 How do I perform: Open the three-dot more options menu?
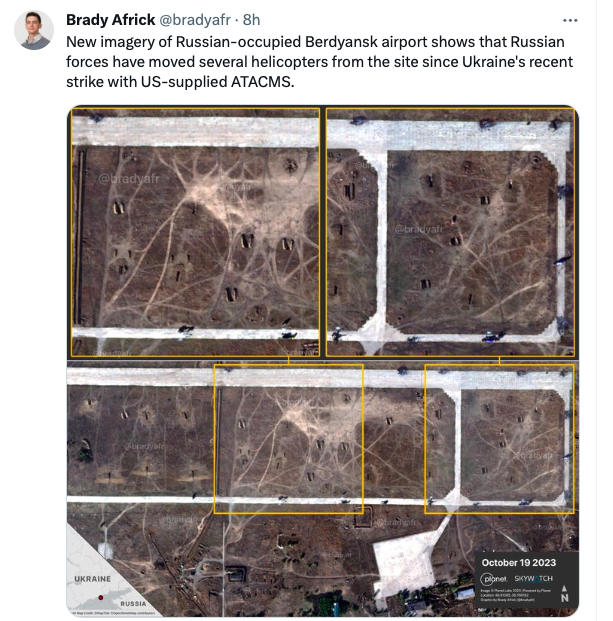(570, 21)
